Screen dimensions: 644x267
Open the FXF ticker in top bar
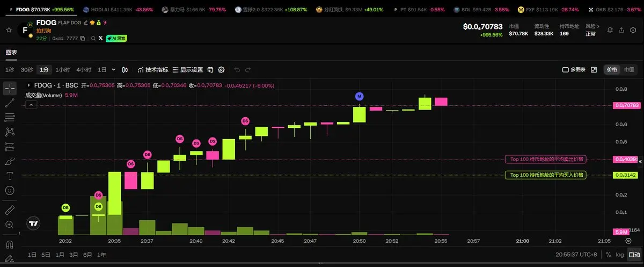coord(548,10)
